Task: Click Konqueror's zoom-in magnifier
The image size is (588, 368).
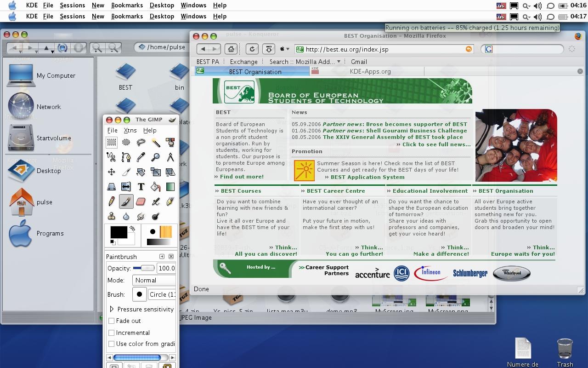Action: [x=96, y=47]
